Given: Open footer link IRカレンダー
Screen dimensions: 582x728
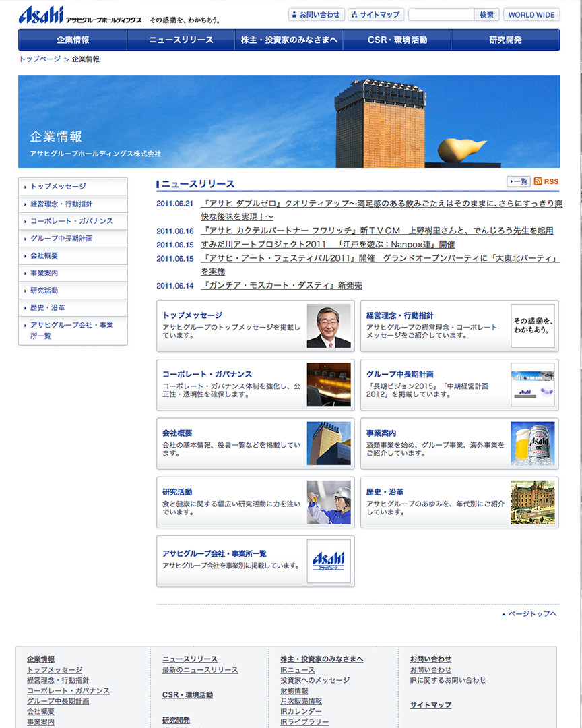Looking at the screenshot, I should pos(300,712).
